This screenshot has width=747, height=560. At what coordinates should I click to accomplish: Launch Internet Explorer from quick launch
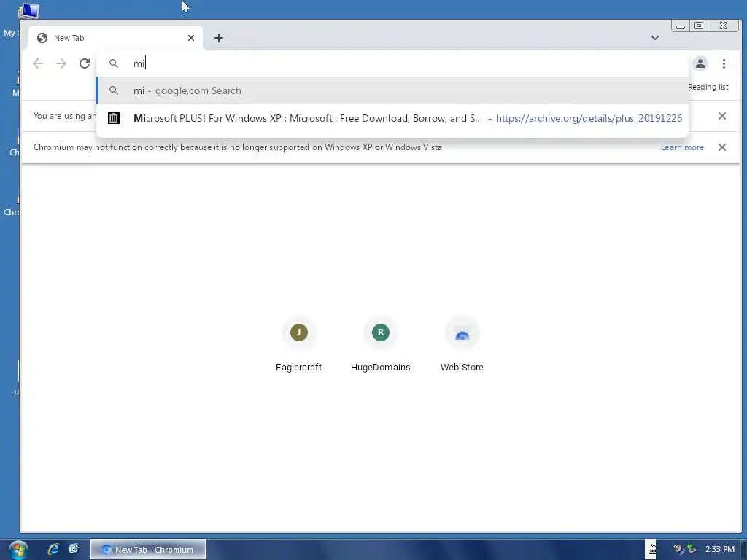point(53,549)
